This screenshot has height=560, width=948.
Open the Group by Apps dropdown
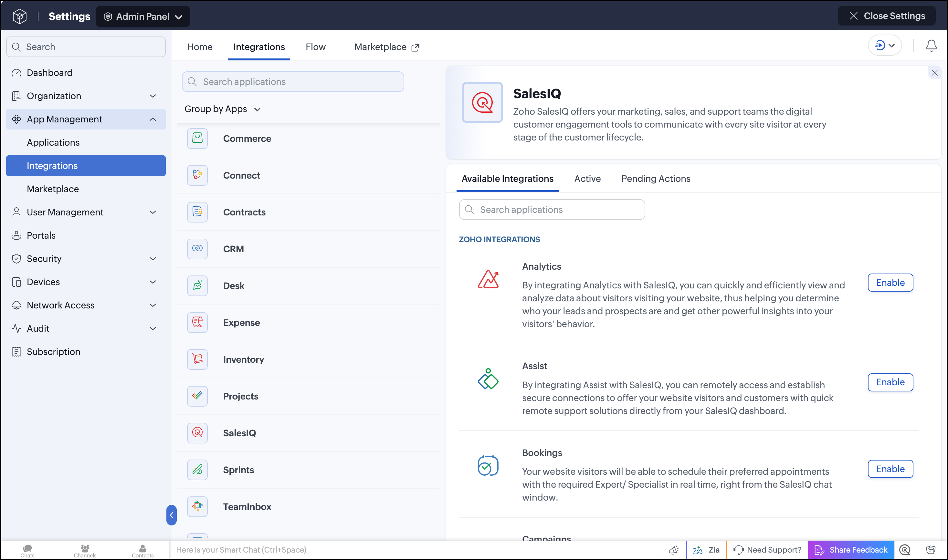[x=222, y=109]
